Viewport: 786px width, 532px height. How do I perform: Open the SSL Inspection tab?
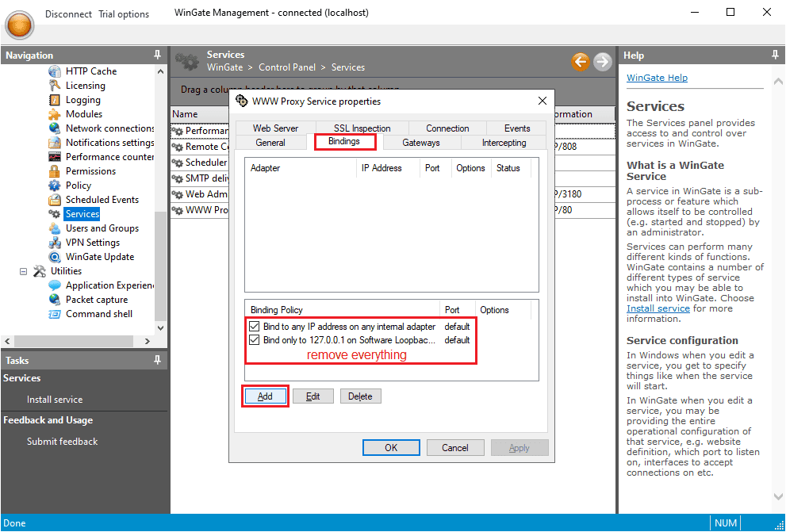(x=362, y=128)
